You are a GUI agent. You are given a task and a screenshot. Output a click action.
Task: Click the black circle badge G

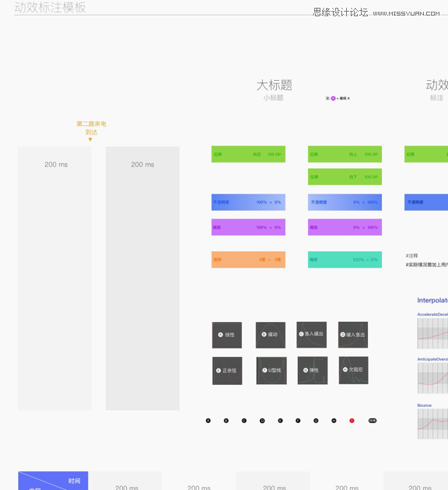[316, 421]
